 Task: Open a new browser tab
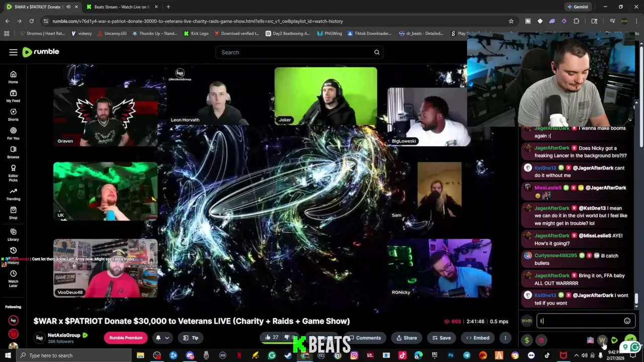[x=168, y=7]
